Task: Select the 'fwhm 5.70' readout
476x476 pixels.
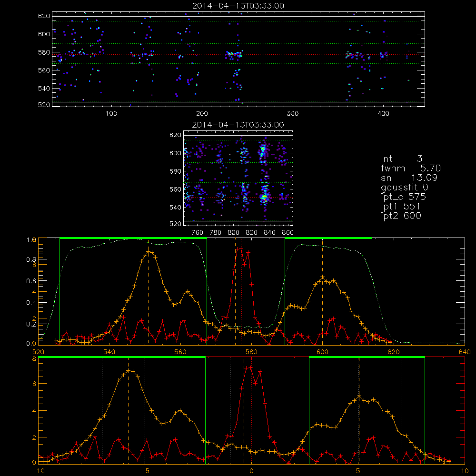Action: point(411,168)
